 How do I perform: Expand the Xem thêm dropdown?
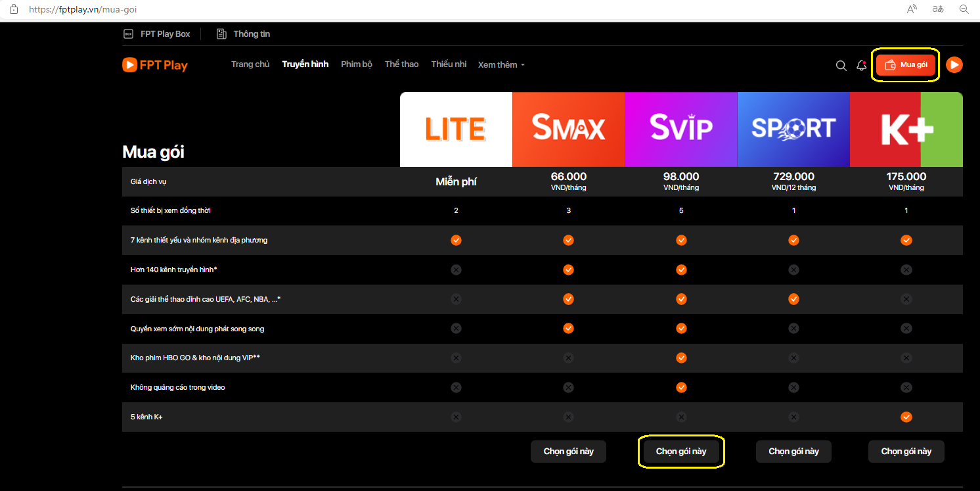[501, 65]
